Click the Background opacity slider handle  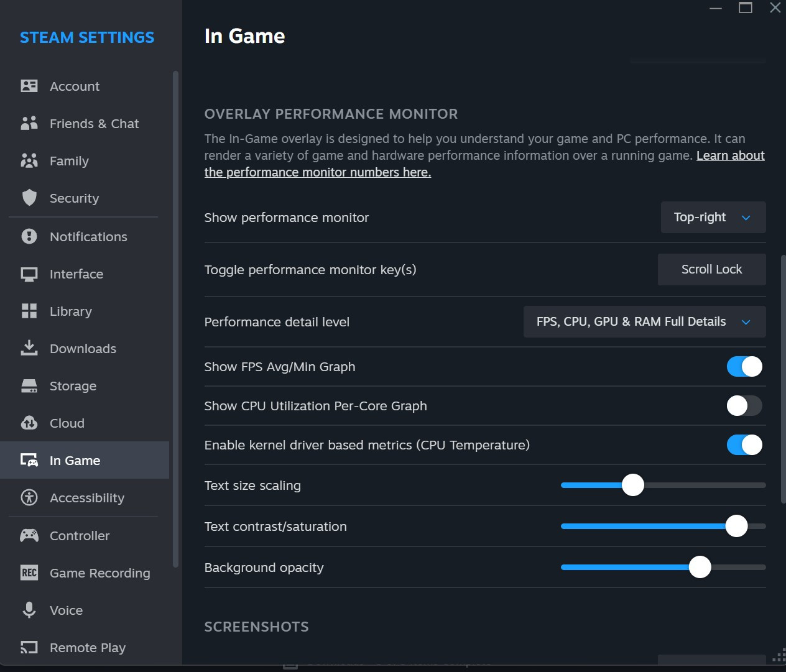[700, 567]
